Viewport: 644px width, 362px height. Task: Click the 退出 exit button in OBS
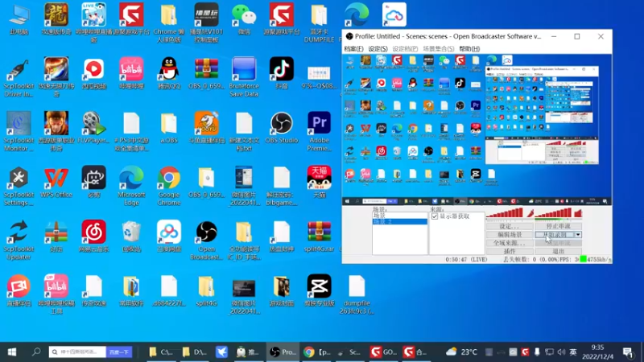click(x=558, y=251)
